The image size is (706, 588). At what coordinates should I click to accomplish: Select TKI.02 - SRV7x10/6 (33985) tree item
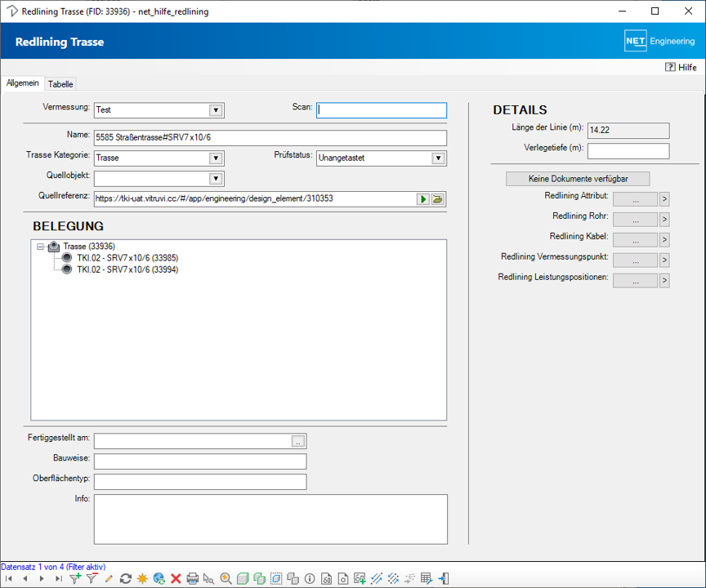tap(127, 258)
